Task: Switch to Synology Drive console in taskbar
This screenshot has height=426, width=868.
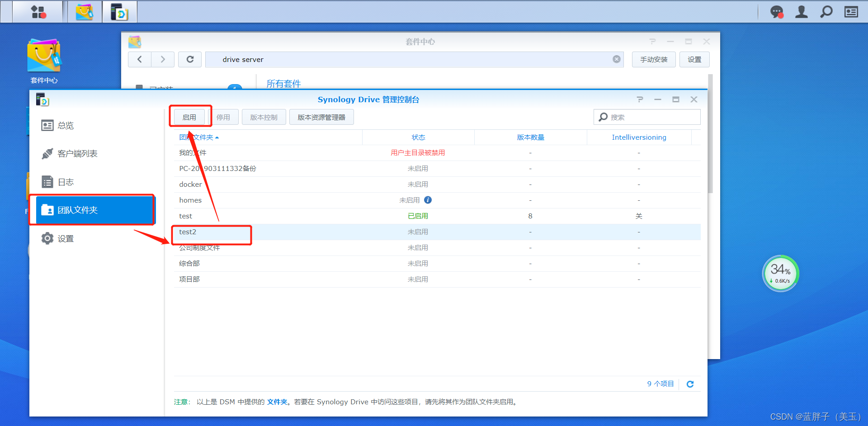Action: point(120,12)
